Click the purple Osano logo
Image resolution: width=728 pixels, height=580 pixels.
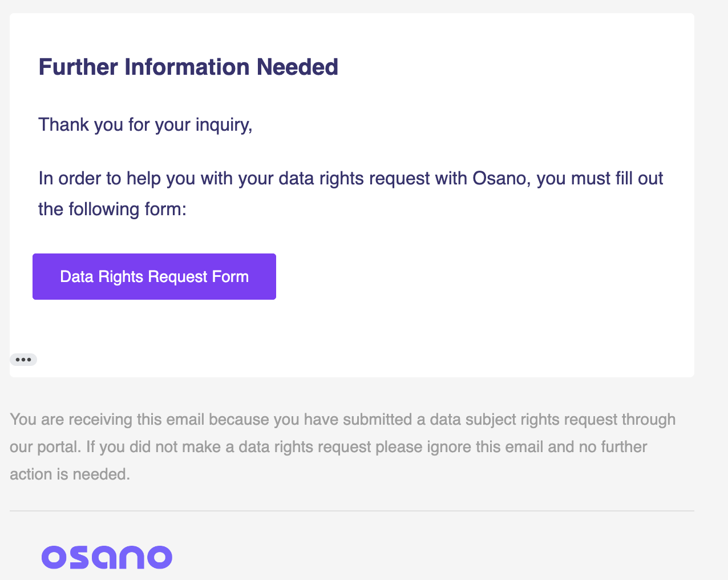(107, 557)
